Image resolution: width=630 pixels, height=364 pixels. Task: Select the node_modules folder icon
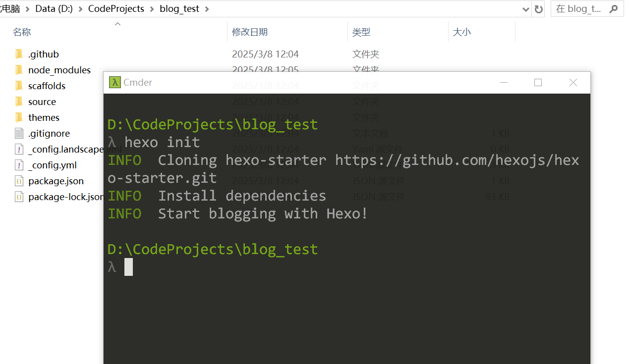pyautogui.click(x=19, y=70)
